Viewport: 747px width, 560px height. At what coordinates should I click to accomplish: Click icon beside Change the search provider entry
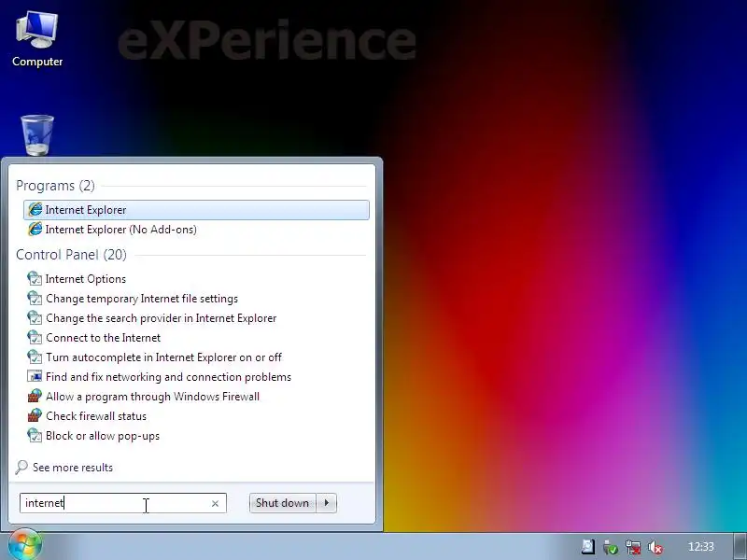point(35,317)
